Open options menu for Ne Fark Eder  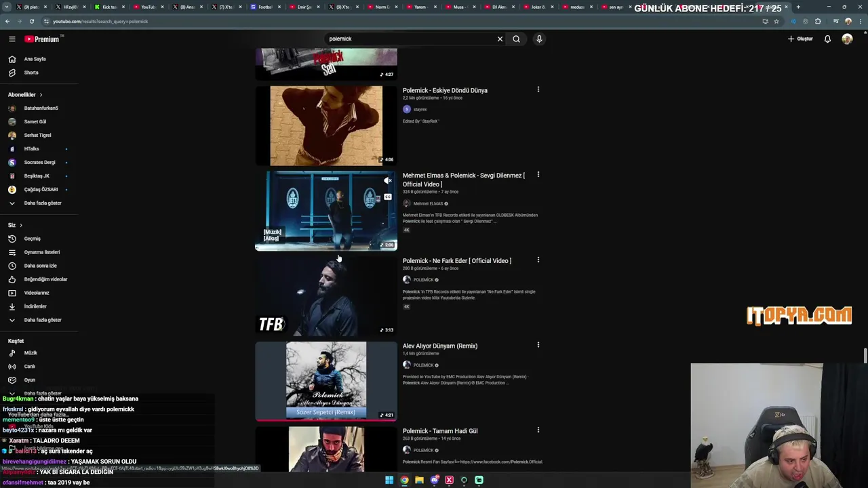(x=538, y=260)
